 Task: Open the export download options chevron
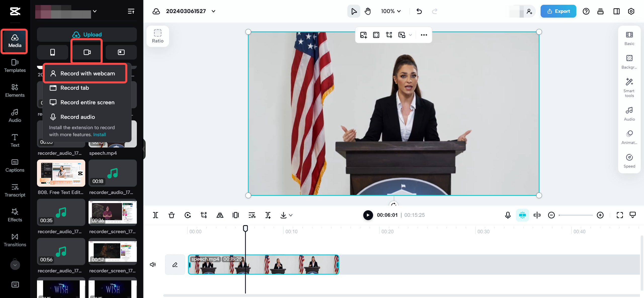(x=291, y=215)
